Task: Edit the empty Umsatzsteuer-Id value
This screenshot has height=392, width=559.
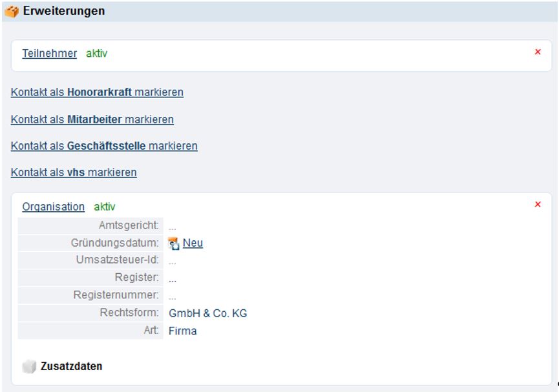Action: click(x=173, y=262)
